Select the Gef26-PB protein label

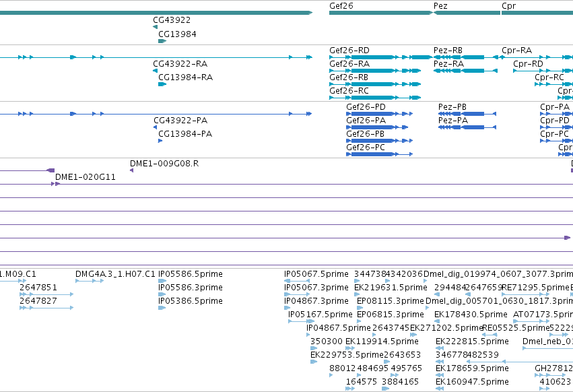[366, 134]
